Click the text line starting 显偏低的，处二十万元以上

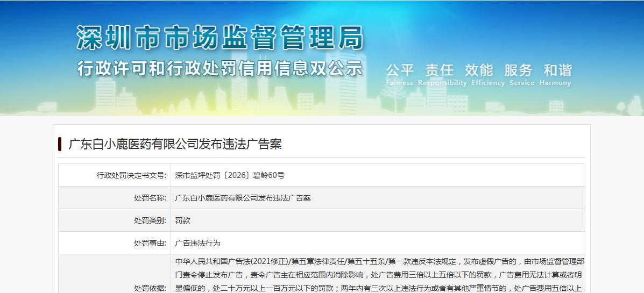point(378,289)
